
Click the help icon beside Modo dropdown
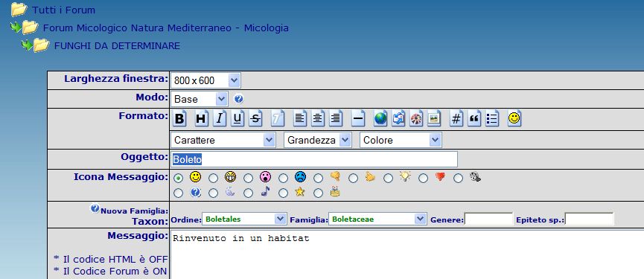point(239,99)
